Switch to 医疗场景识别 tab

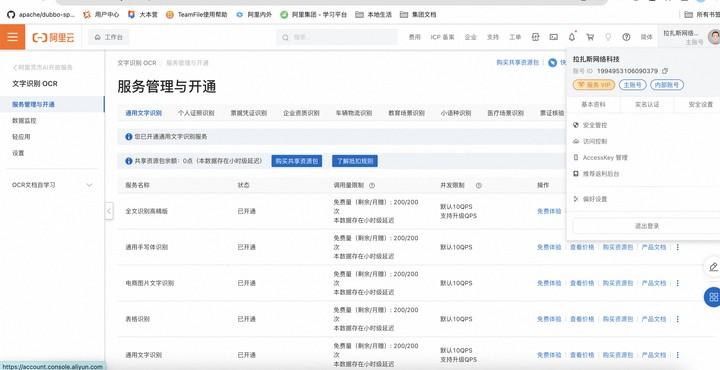(x=506, y=113)
